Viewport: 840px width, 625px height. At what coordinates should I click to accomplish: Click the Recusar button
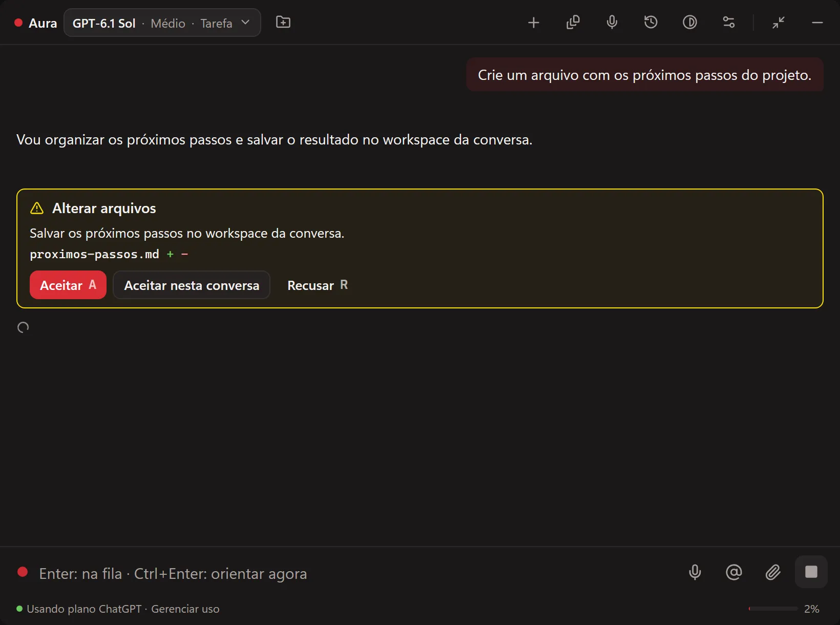318,285
